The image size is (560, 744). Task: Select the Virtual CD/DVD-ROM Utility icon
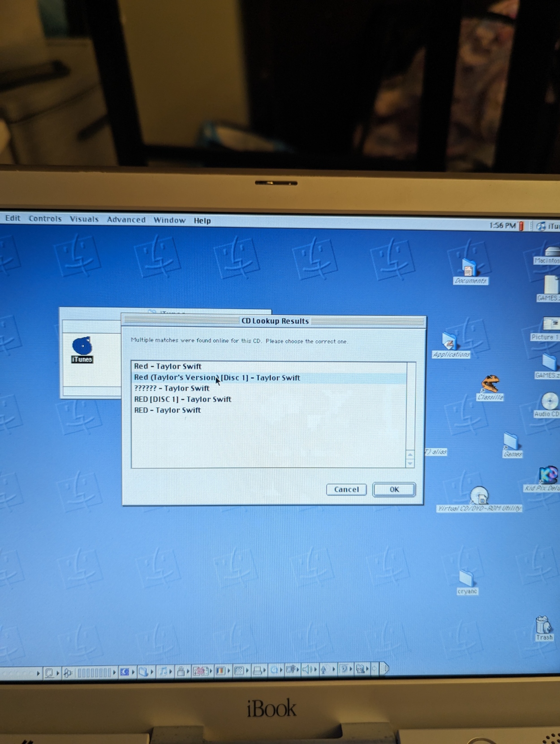coord(479,498)
